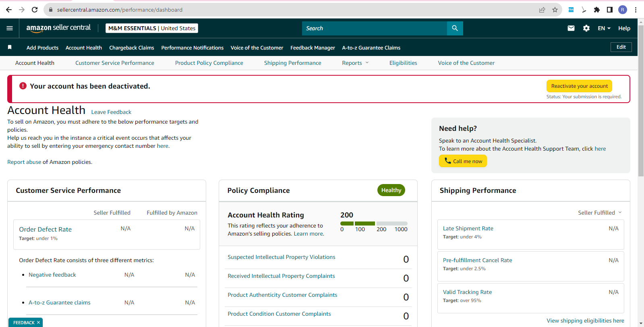Click 'here' for Account Health Support Team

[600, 149]
